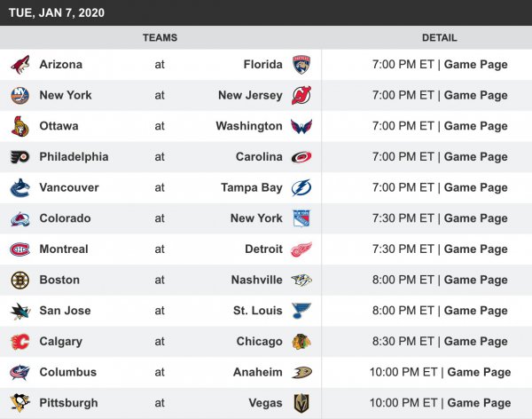Image resolution: width=532 pixels, height=419 pixels.
Task: Click the Chicago Blackhawks logo
Action: click(301, 342)
